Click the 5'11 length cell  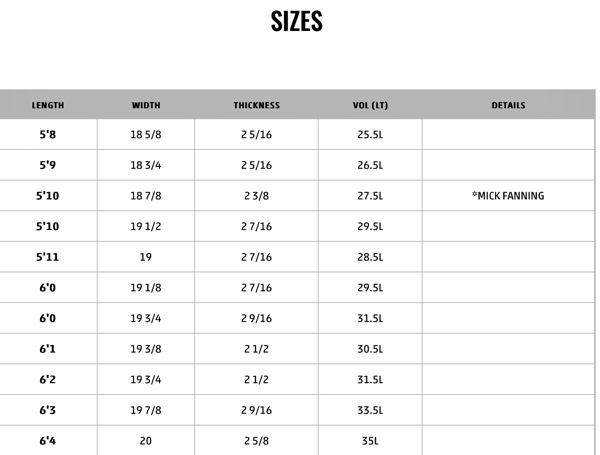[48, 257]
